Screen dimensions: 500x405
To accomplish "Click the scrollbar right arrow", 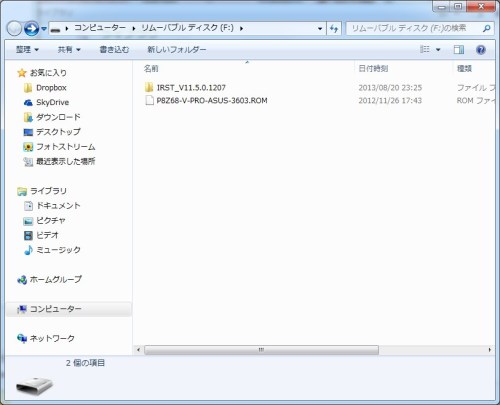I will tap(489, 350).
